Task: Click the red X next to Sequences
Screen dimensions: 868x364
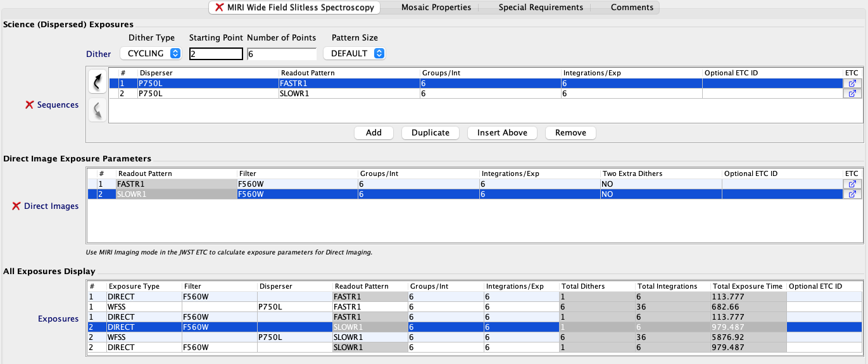Action: click(29, 105)
